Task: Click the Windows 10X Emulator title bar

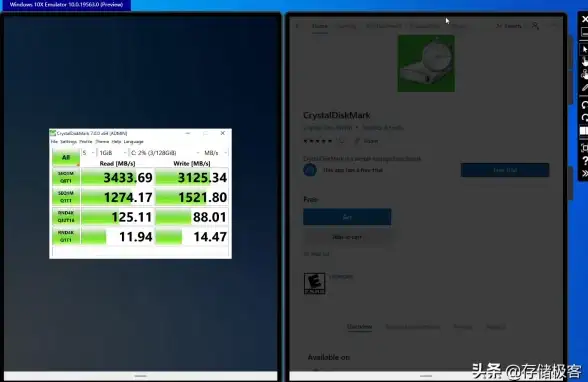Action: click(66, 5)
